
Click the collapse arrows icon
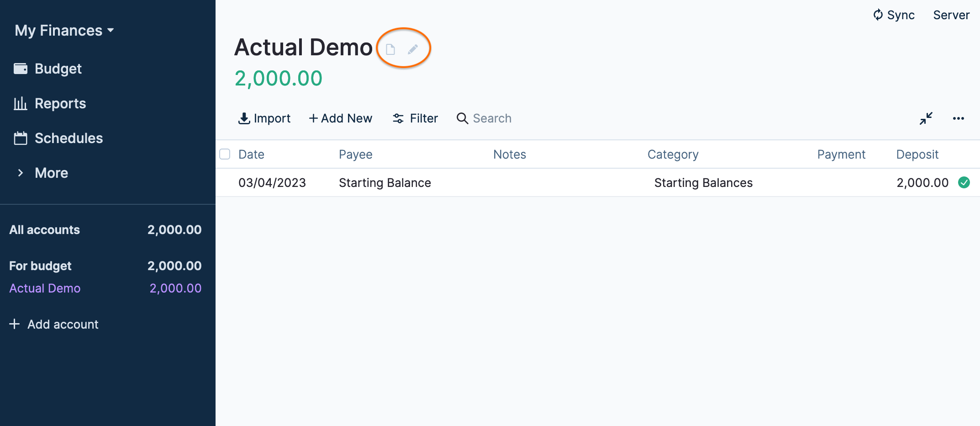coord(926,118)
